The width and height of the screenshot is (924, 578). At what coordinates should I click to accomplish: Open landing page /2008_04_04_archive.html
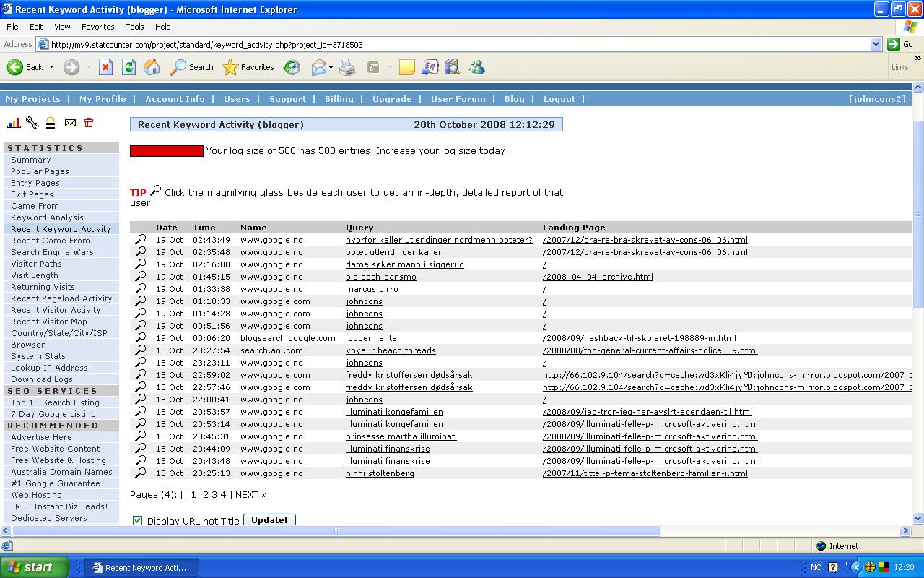[x=598, y=277]
